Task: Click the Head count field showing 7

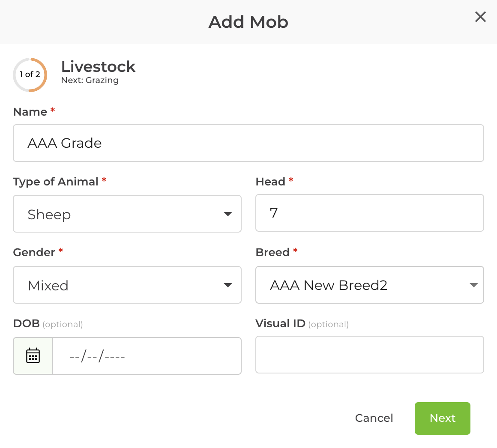Action: (x=370, y=213)
